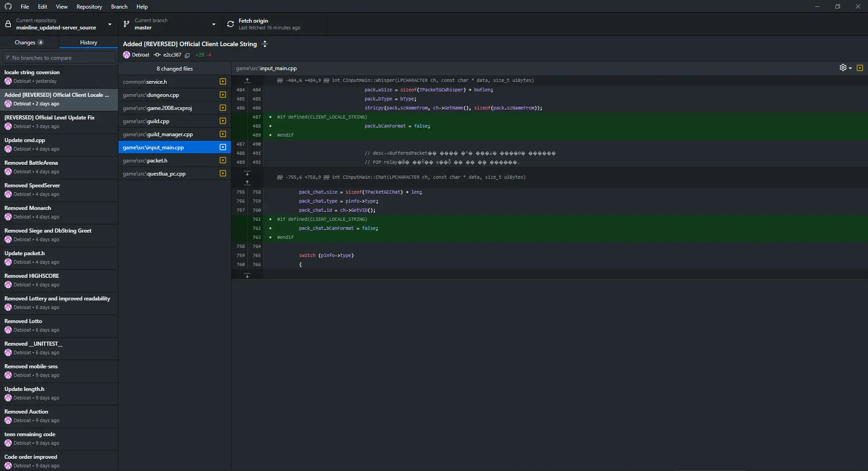Click the Fetch origin sync arrows icon

pos(231,24)
